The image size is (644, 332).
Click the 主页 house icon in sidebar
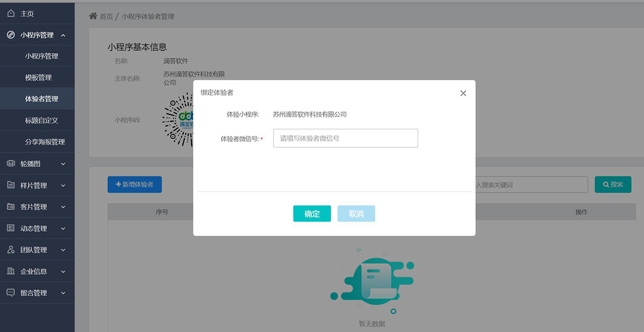click(11, 13)
